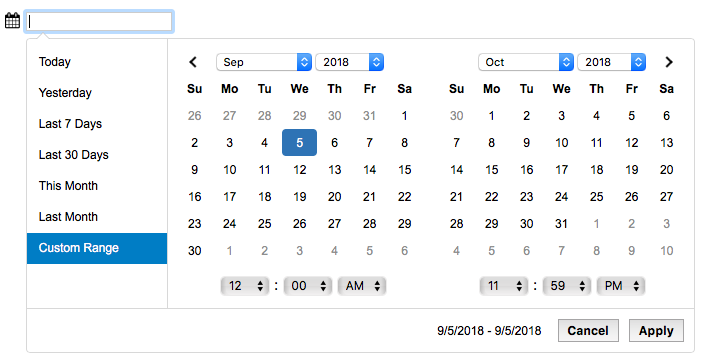Focus the date range text field
The height and width of the screenshot is (364, 707).
(99, 22)
